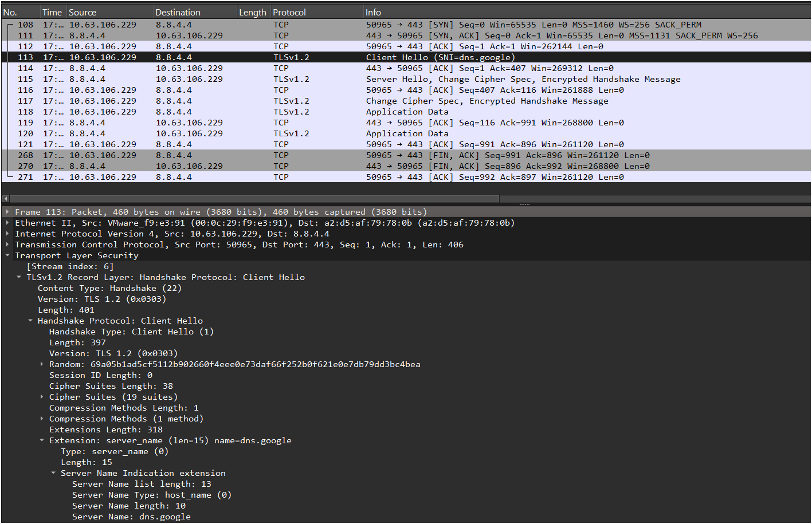Expand the Ethernet II layer

(7, 223)
